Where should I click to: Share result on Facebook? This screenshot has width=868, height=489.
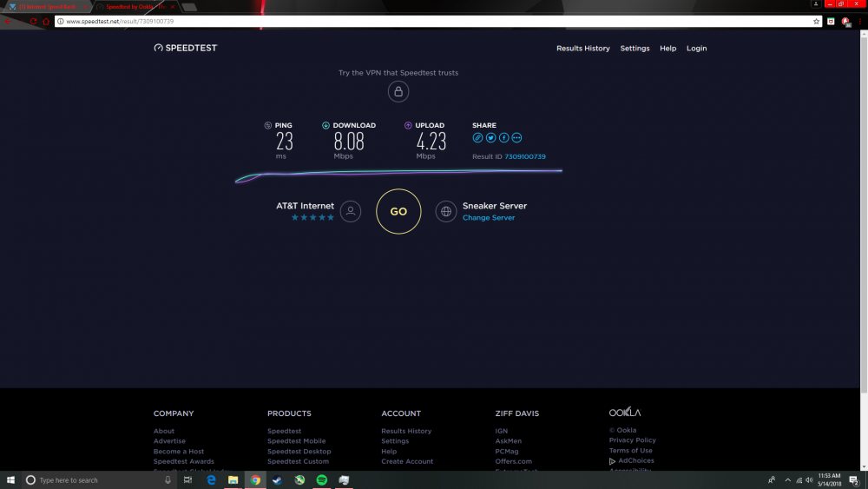click(503, 138)
